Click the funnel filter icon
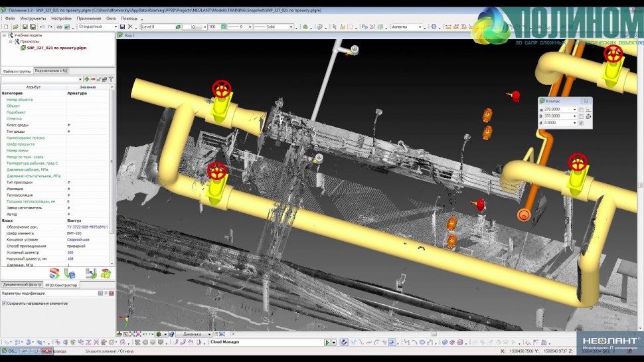644x362 pixels. tap(111, 79)
